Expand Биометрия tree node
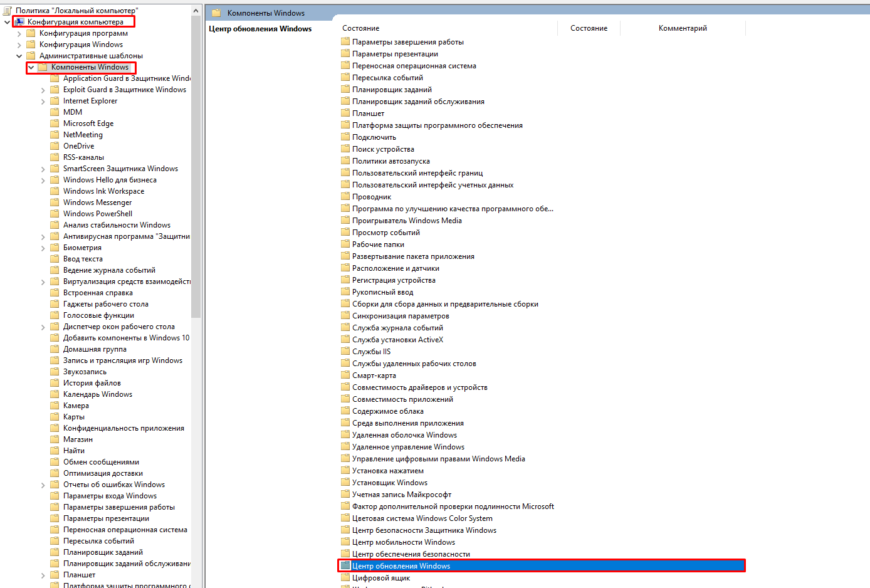870x588 pixels. point(43,248)
